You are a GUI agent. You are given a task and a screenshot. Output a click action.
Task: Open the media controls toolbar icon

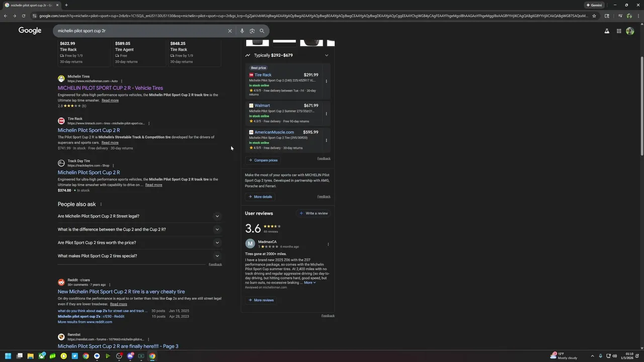(620, 16)
